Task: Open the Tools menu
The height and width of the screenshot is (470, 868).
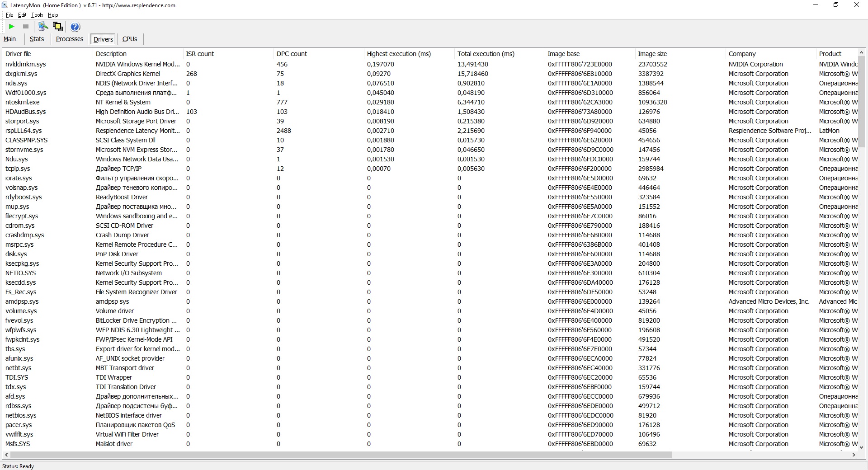Action: click(37, 15)
